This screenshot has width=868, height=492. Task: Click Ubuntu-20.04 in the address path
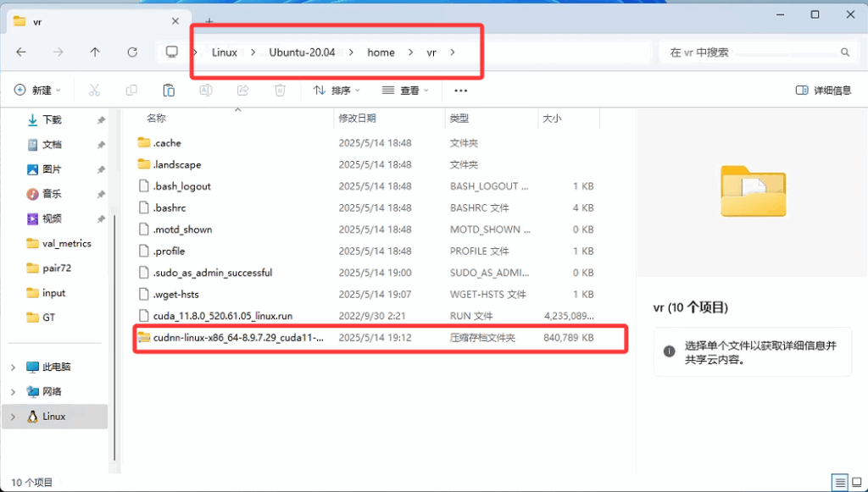coord(302,53)
